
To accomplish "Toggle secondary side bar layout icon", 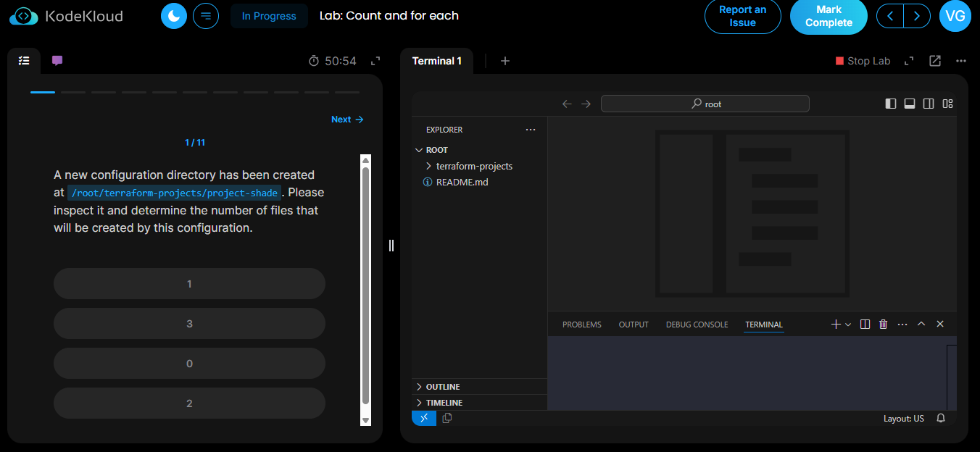I will [929, 104].
